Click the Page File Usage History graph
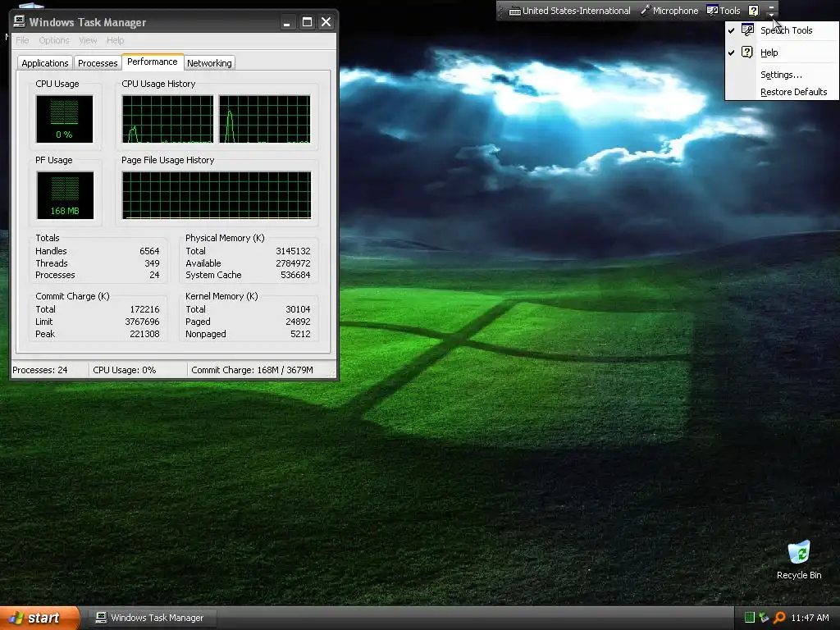Viewport: 840px width, 630px height. point(217,195)
